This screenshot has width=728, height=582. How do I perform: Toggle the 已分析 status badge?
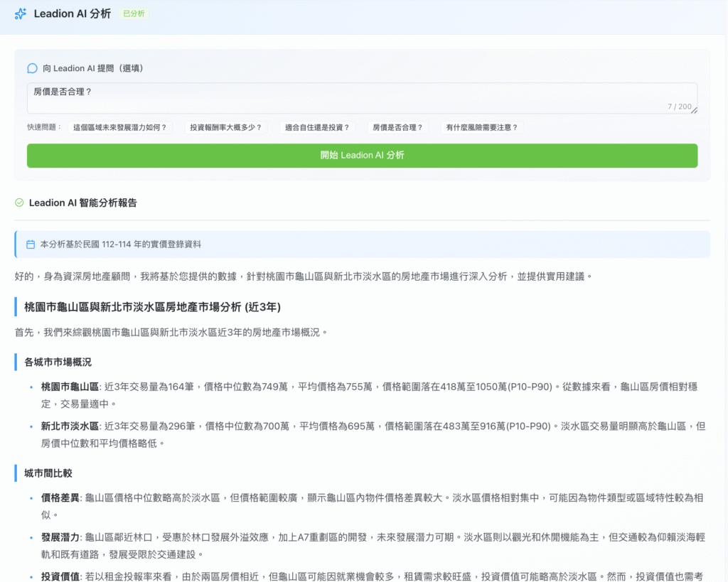point(134,13)
